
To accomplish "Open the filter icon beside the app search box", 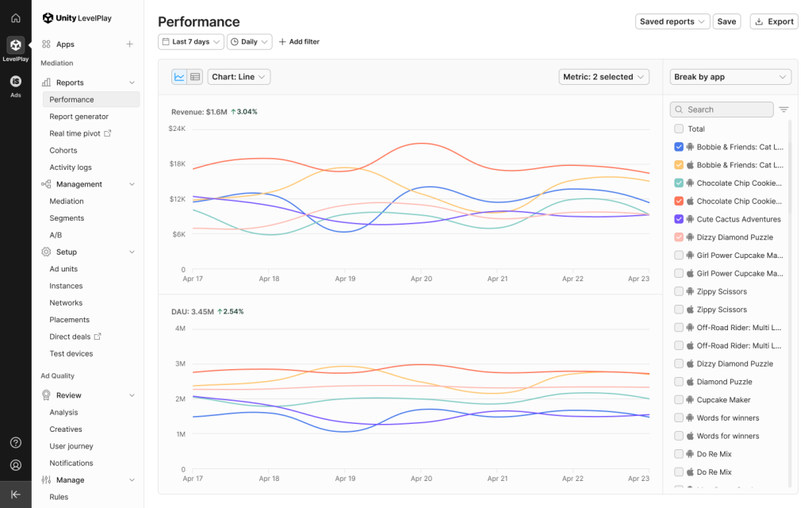I will 783,109.
